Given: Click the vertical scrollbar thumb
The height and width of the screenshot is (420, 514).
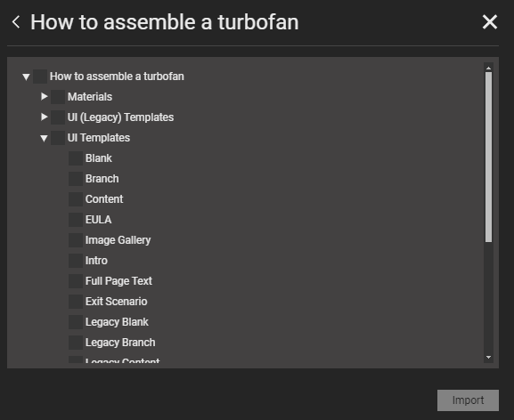Looking at the screenshot, I should pos(488,157).
